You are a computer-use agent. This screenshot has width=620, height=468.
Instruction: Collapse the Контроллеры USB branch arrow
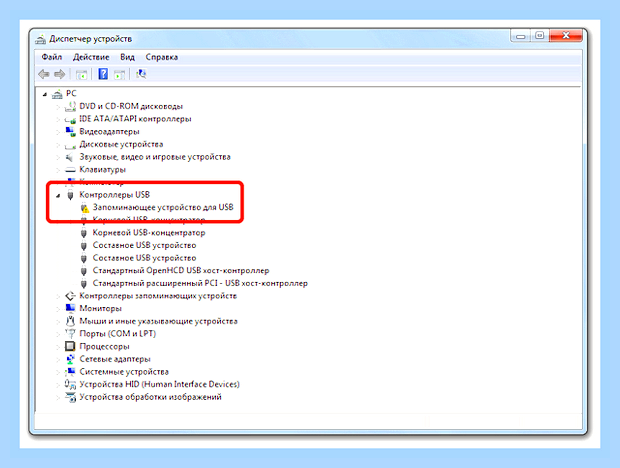click(x=58, y=195)
